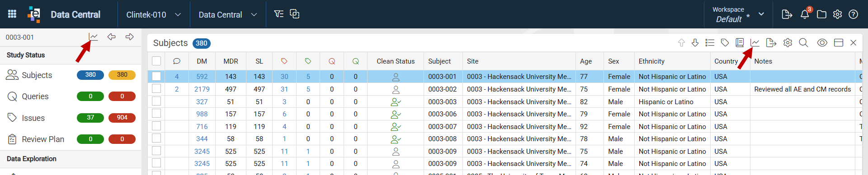Go to previous subject arrow
This screenshot has width=868, height=175.
coord(111,37)
